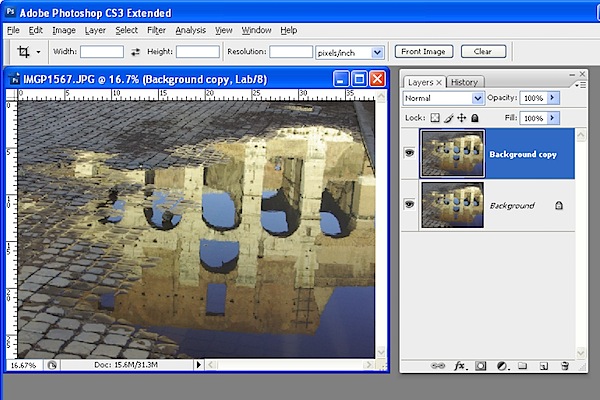Switch to the History tab
The width and height of the screenshot is (600, 400).
coord(464,82)
